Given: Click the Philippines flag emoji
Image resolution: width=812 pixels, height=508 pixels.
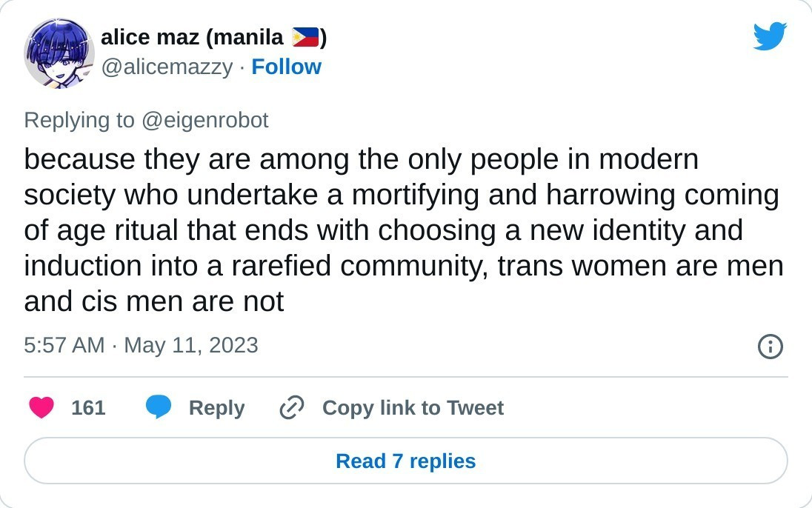Looking at the screenshot, I should (x=305, y=37).
